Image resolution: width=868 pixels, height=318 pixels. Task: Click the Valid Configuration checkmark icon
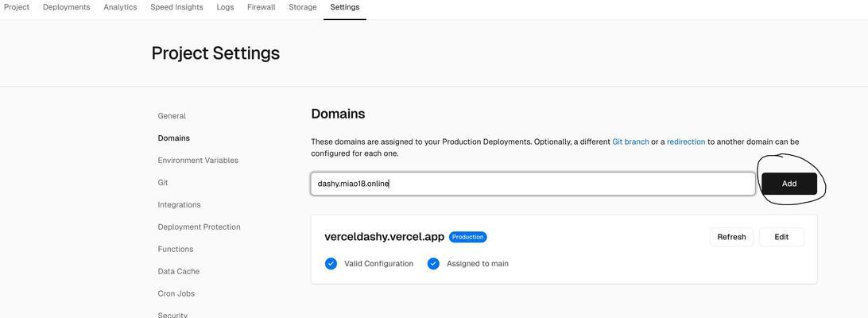(331, 264)
